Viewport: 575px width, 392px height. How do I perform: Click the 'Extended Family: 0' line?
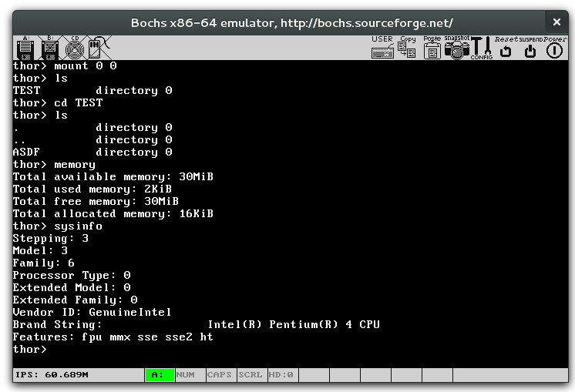[x=76, y=300]
